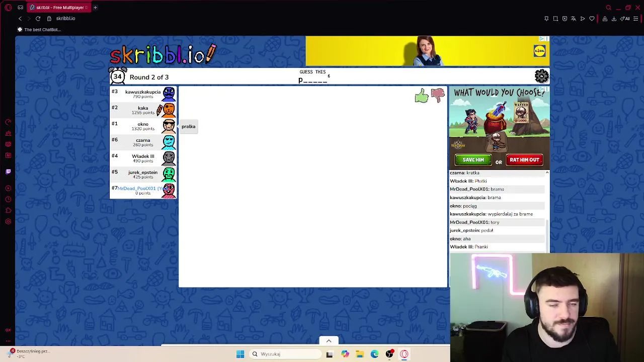Open Twitch in the Opera sidebar
Image resolution: width=644 pixels, height=362 pixels.
tap(8, 171)
